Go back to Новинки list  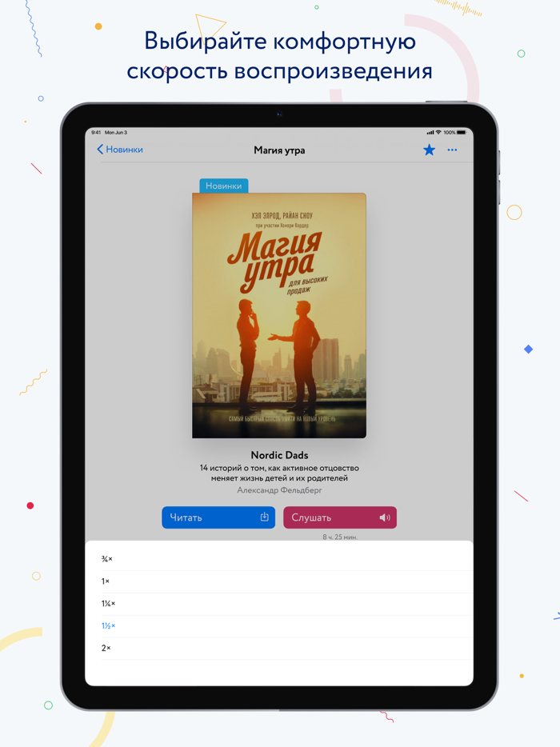click(x=120, y=150)
